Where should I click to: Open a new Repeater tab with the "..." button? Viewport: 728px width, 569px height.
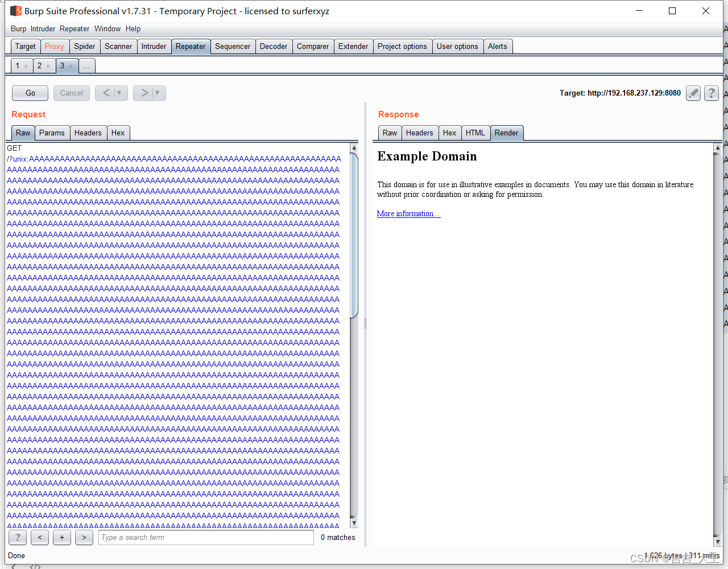coord(86,65)
